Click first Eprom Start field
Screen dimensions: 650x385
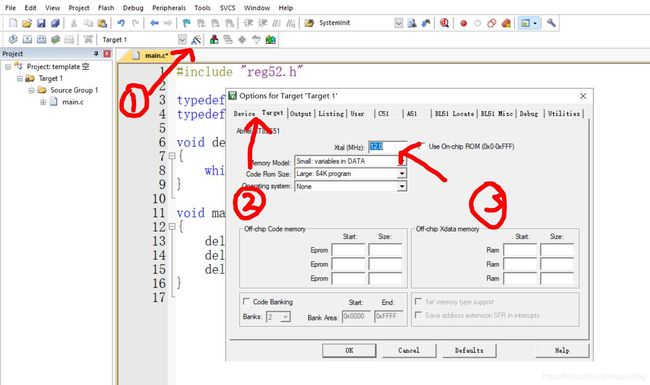[348, 250]
